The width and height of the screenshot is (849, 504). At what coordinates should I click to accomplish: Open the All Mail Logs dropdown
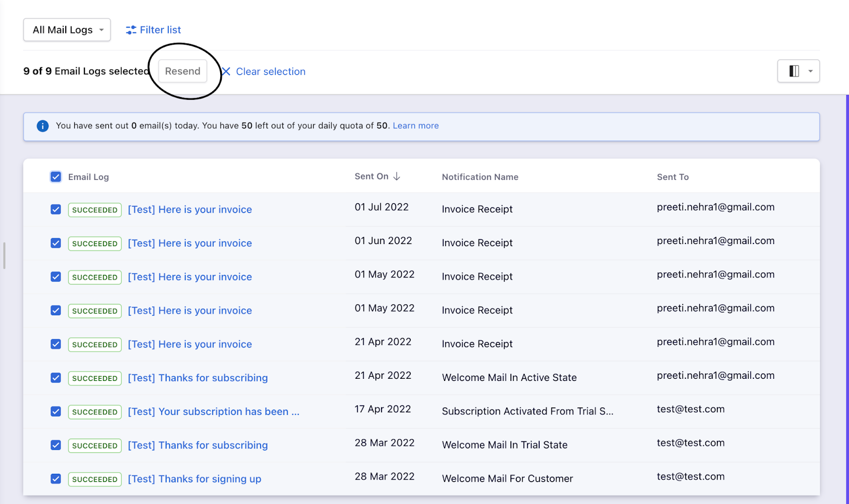(67, 30)
